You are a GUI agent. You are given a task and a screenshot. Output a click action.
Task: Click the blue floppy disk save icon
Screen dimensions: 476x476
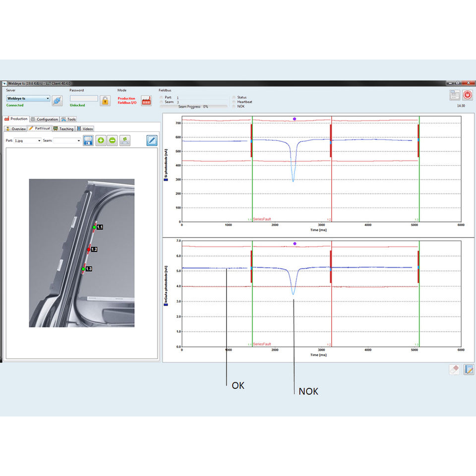(x=88, y=140)
